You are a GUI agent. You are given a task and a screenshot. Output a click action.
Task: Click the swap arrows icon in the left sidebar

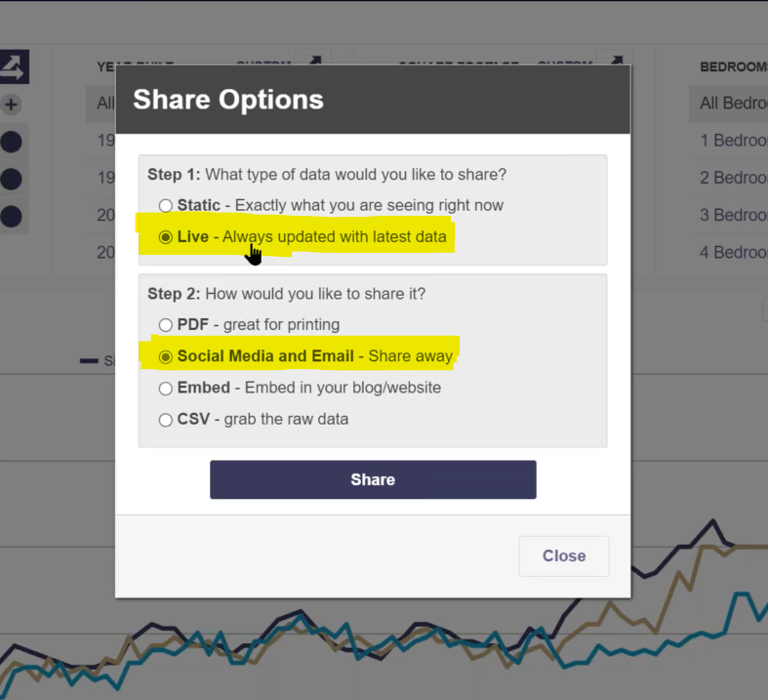tap(14, 66)
